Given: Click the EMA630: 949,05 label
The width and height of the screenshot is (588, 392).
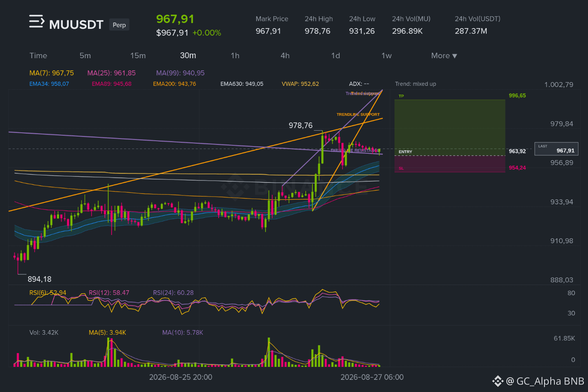Looking at the screenshot, I should (x=242, y=84).
